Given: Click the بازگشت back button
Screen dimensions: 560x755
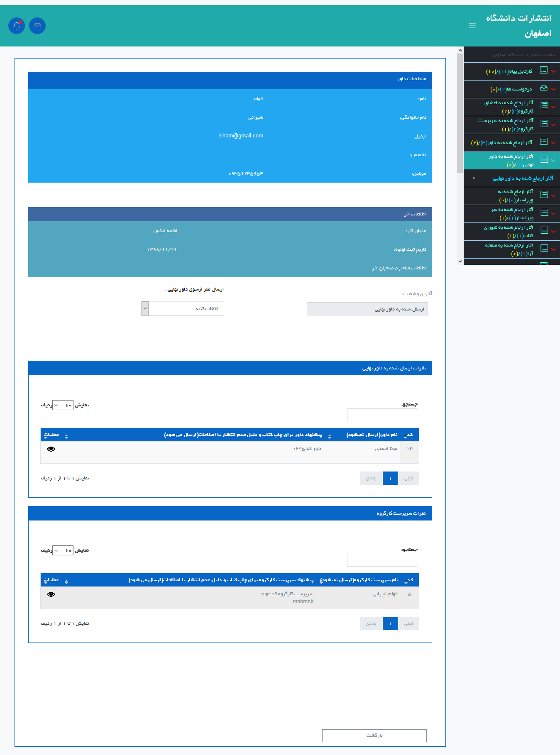Looking at the screenshot, I should pos(374,735).
